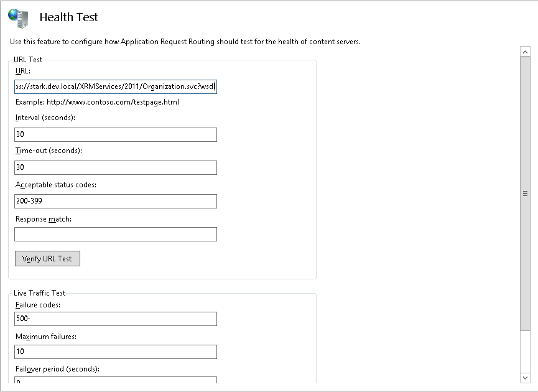
Task: Focus the URL text field
Action: pyautogui.click(x=116, y=86)
